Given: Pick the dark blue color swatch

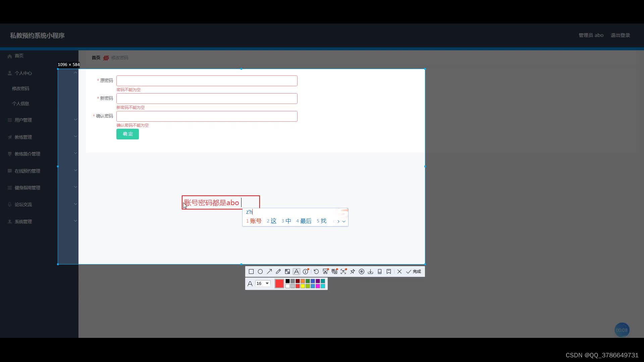Looking at the screenshot, I should coord(313,281).
